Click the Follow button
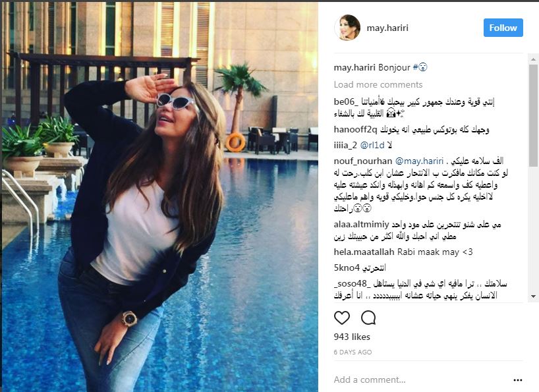 (503, 28)
